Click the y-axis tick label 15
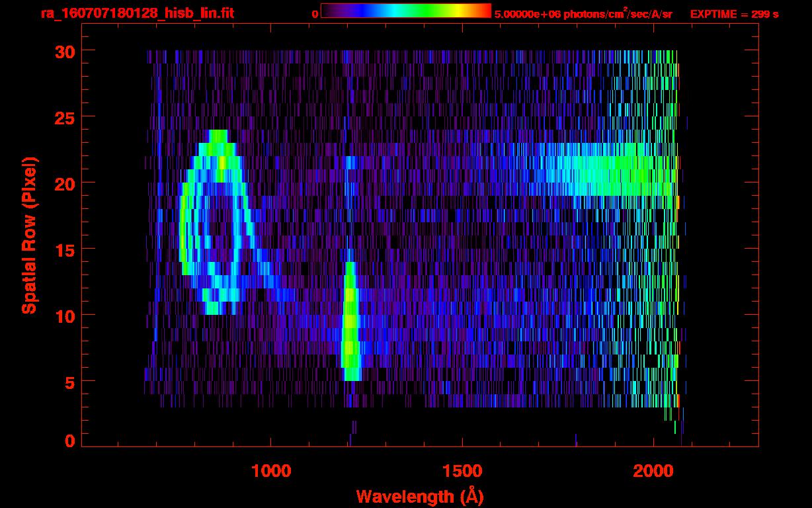The image size is (812, 508). (63, 249)
